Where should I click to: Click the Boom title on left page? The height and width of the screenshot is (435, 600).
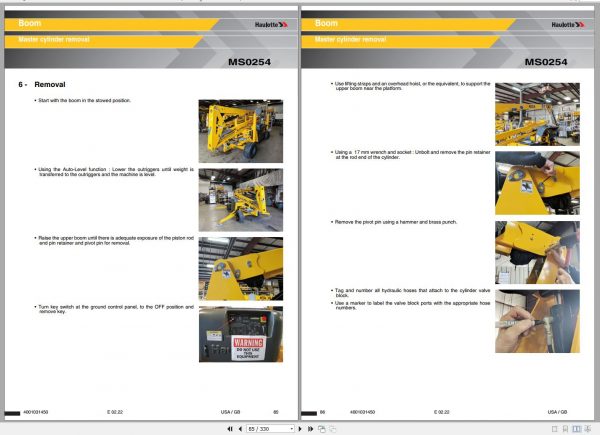tap(29, 23)
